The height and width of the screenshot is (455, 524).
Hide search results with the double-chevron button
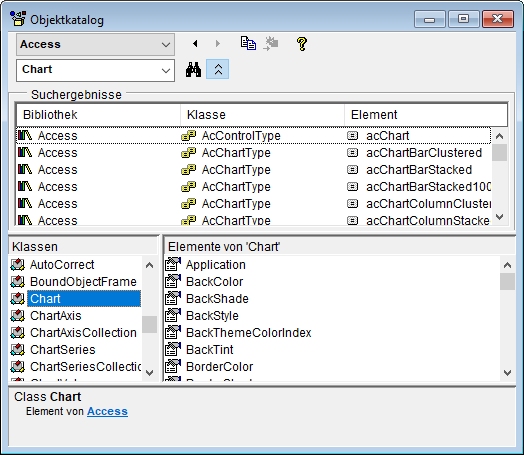point(218,69)
